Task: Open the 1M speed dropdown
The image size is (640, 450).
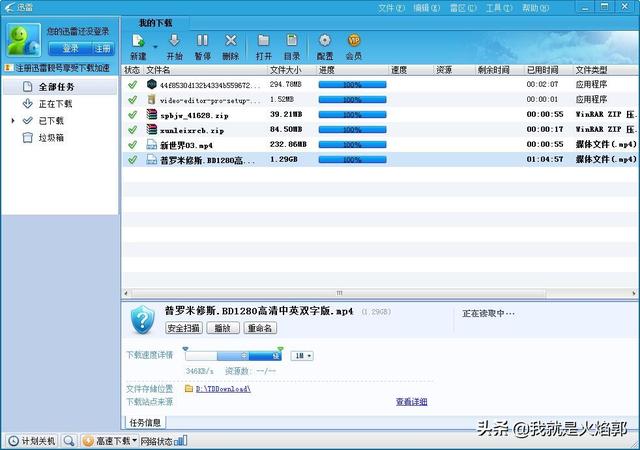Action: pyautogui.click(x=302, y=356)
